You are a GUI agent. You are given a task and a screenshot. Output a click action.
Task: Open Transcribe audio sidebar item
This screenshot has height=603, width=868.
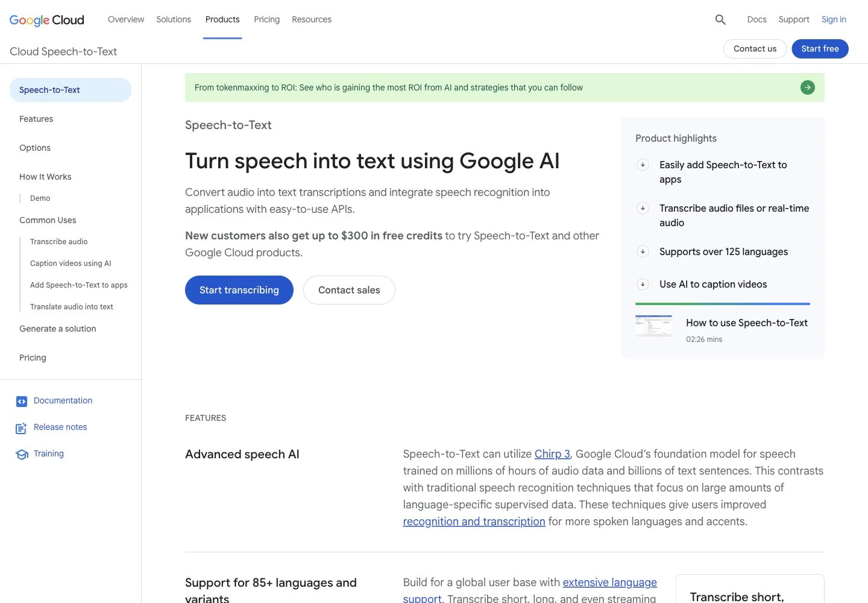click(59, 242)
